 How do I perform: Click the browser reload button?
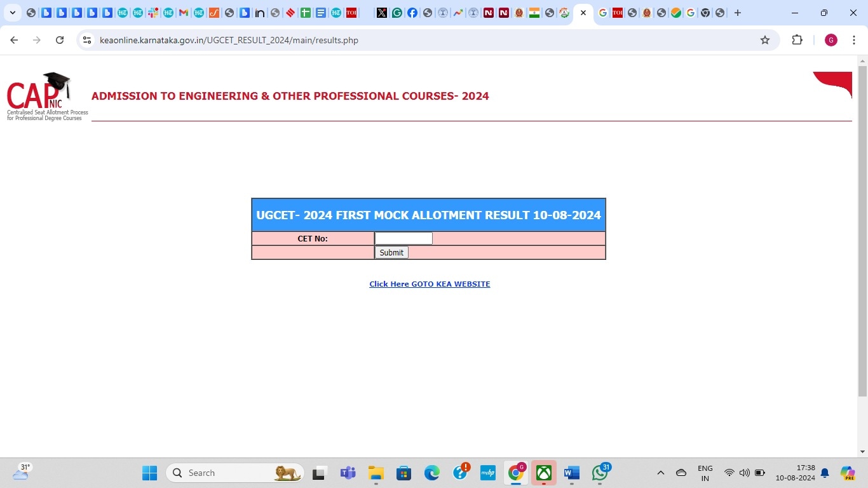pyautogui.click(x=60, y=40)
